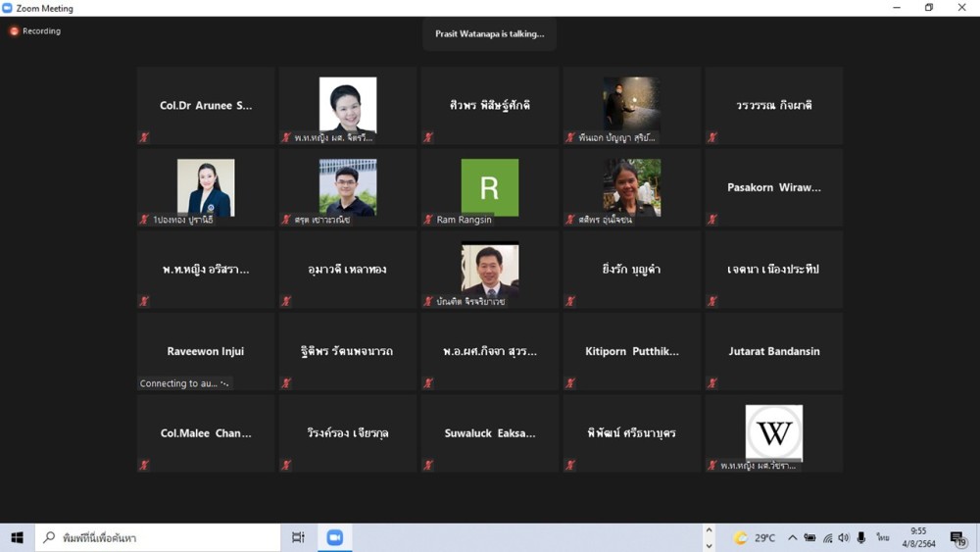Click the Windows taskbar search box
Screen dimensions: 980x552
(159, 537)
